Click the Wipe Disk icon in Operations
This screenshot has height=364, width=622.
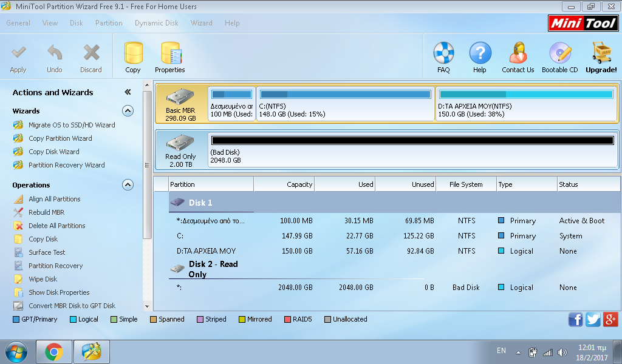point(18,279)
